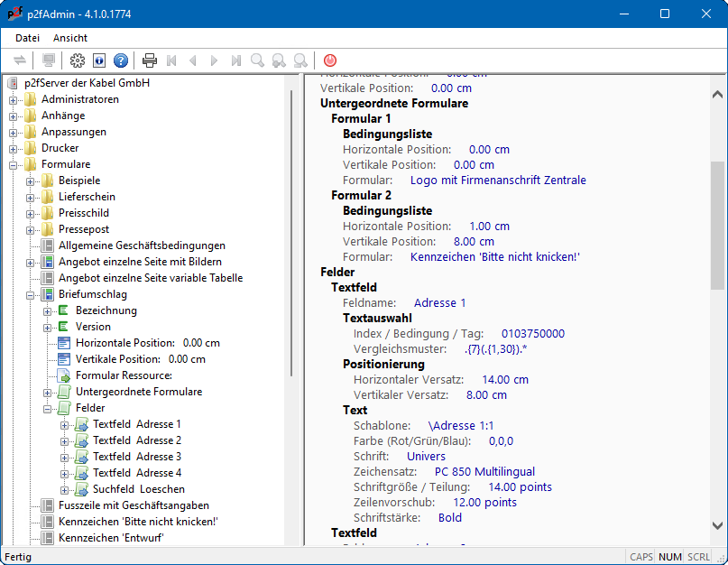Image resolution: width=728 pixels, height=565 pixels.
Task: Click the Drucker folder icon
Action: click(x=30, y=148)
